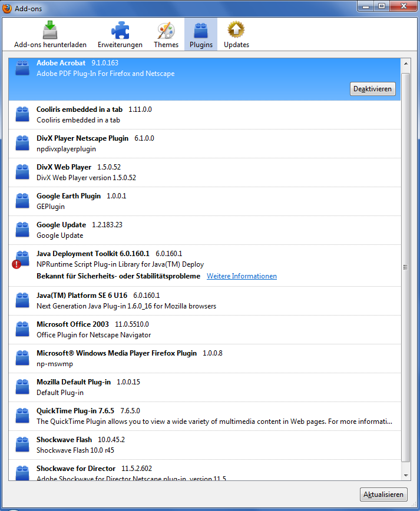Switch to the Erweiterungen puzzle-piece tab
This screenshot has height=511, width=420.
(x=120, y=35)
